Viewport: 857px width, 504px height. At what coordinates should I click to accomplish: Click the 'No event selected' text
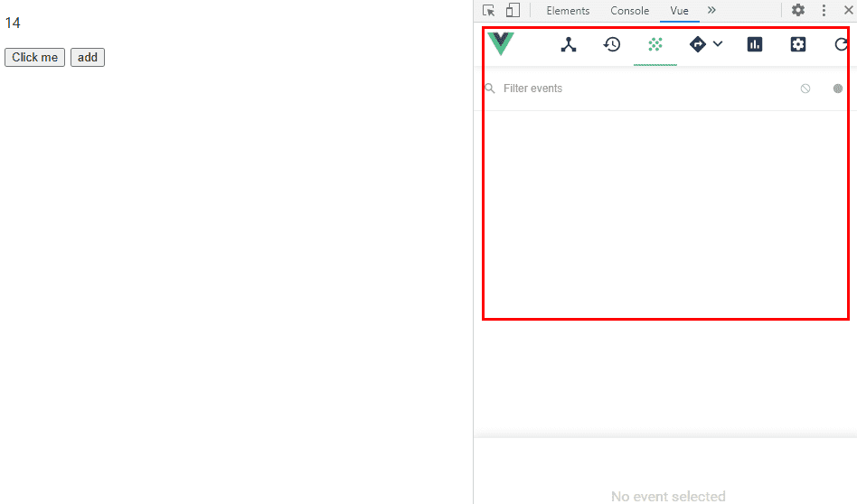click(668, 496)
